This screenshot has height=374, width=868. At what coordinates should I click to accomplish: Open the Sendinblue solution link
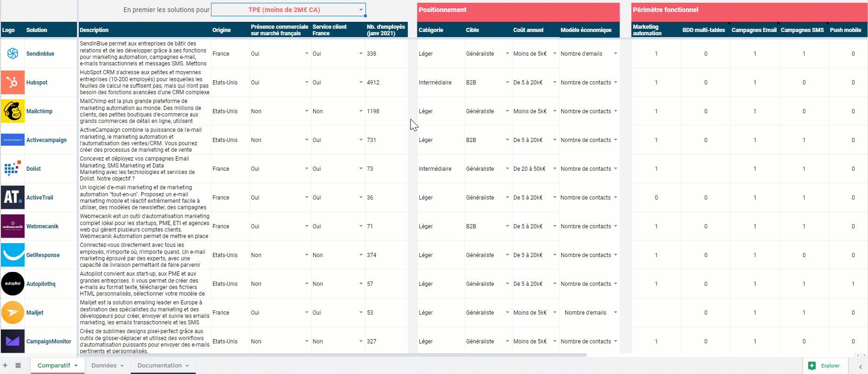(x=40, y=54)
